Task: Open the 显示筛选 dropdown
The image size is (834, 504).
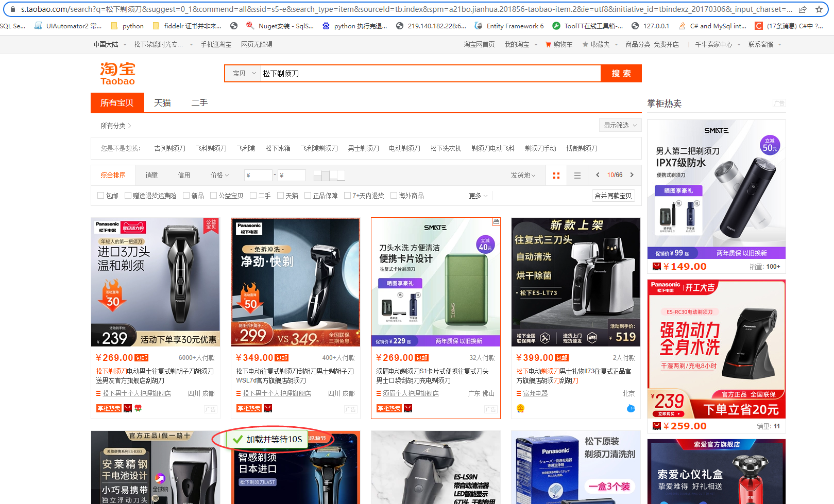Action: click(x=620, y=126)
